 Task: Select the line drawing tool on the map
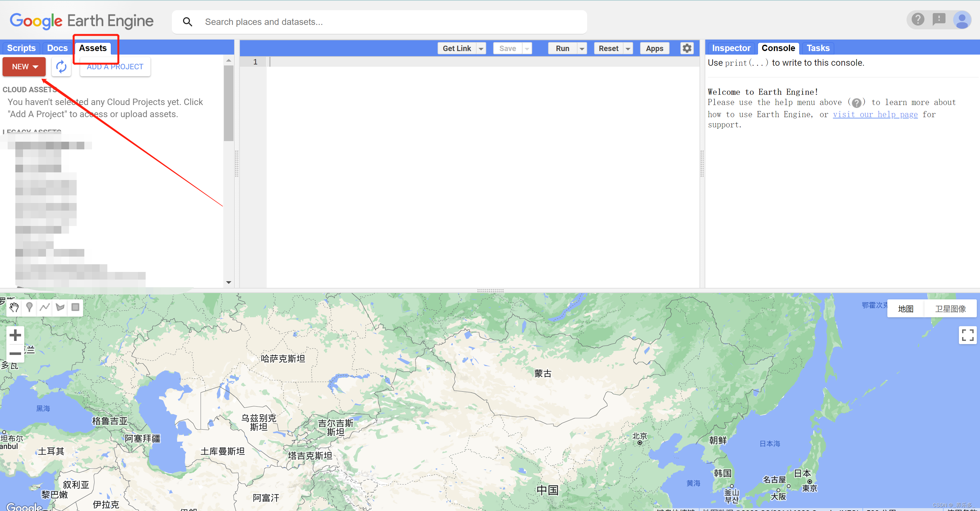click(44, 308)
